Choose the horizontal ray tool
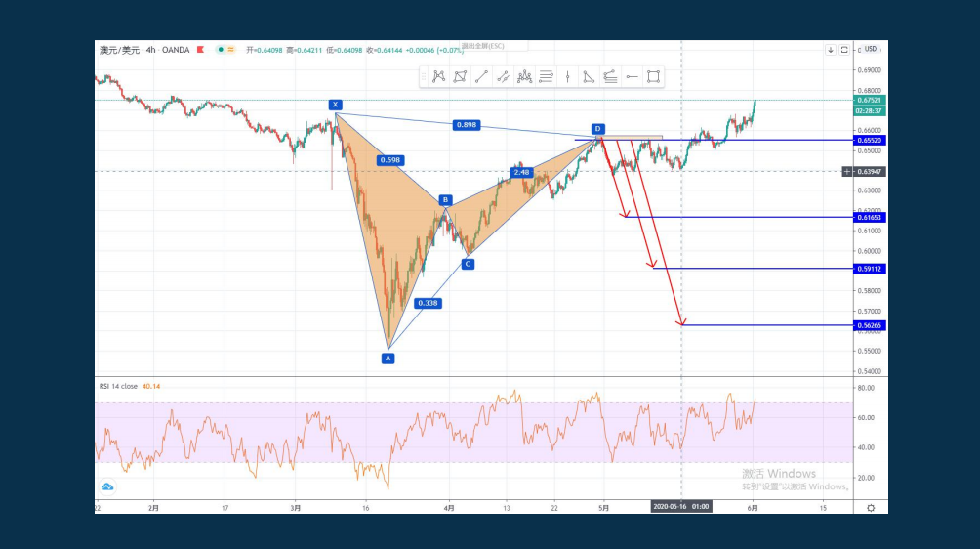 (x=632, y=76)
